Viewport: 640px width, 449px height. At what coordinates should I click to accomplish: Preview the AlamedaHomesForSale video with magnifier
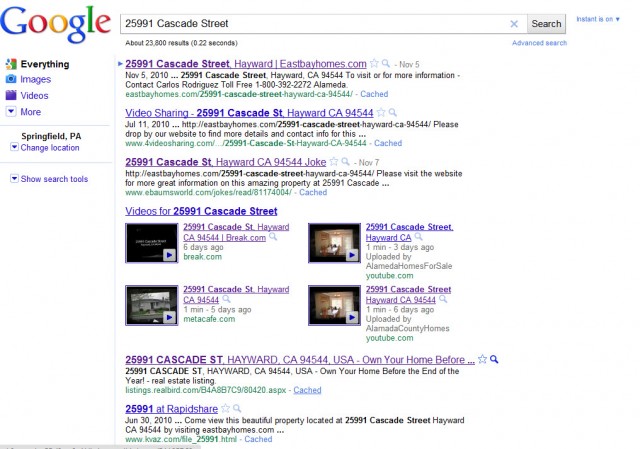pyautogui.click(x=418, y=237)
